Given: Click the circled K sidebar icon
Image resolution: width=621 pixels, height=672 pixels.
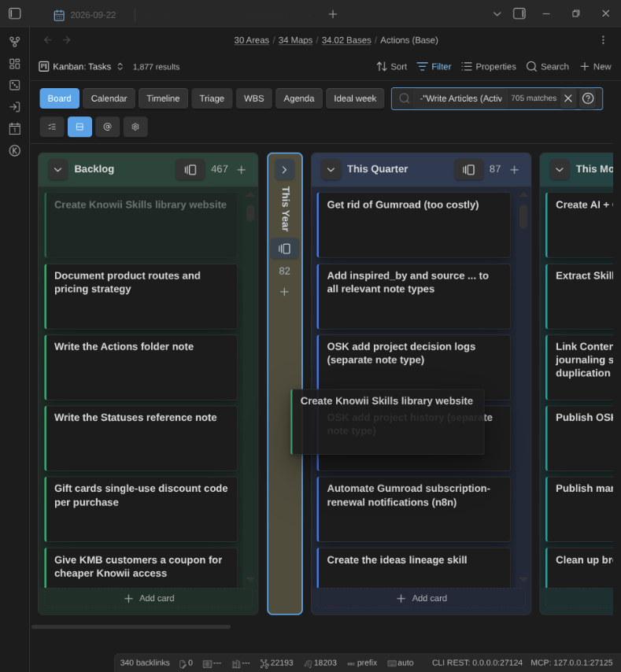Looking at the screenshot, I should click(15, 150).
